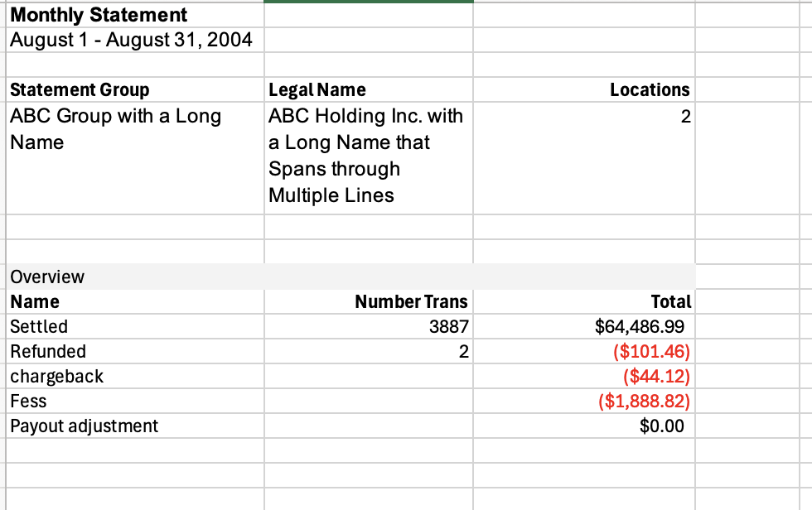Click the ABC Holding Inc. legal name cell

pos(365,156)
